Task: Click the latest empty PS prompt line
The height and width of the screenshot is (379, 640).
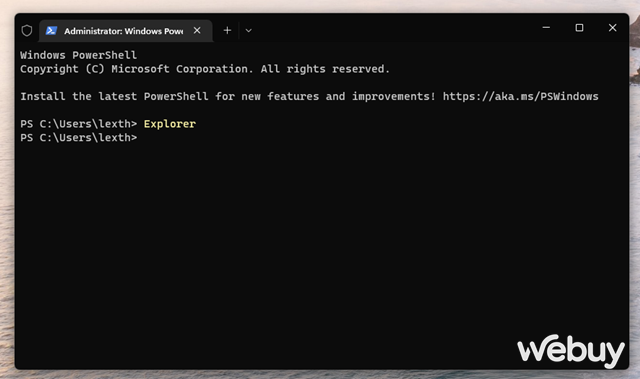Action: tap(79, 137)
